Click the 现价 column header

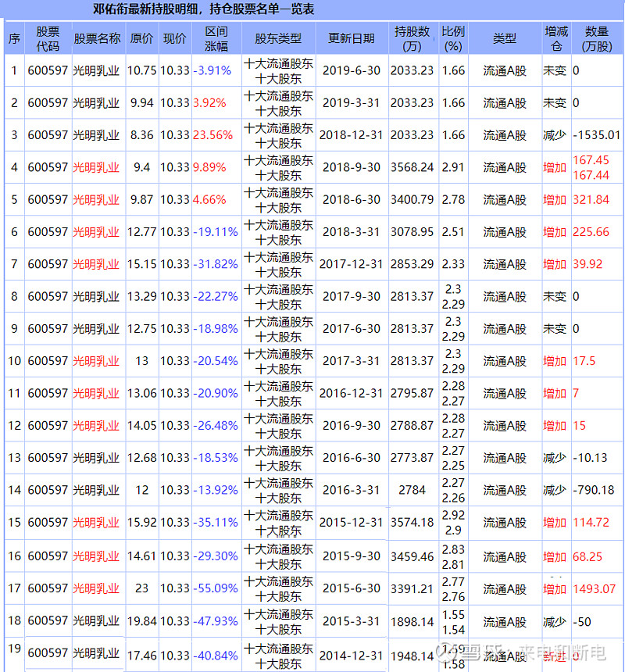[x=175, y=38]
